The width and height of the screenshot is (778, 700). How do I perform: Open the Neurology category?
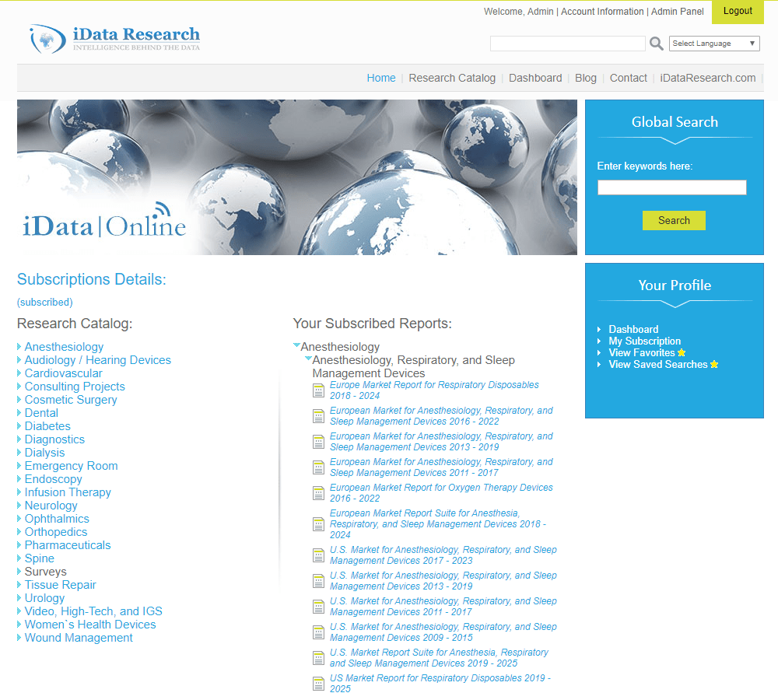(x=51, y=506)
